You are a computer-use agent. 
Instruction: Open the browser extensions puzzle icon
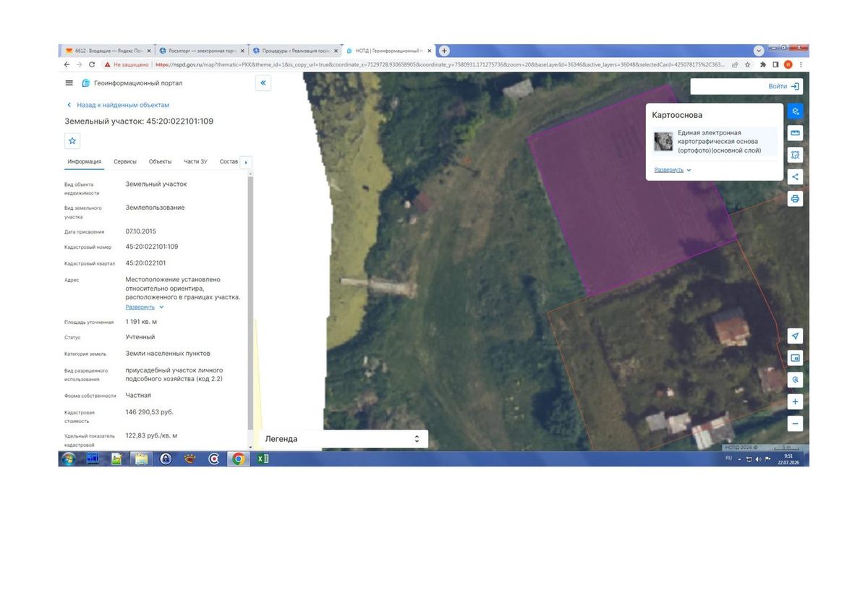[x=762, y=64]
